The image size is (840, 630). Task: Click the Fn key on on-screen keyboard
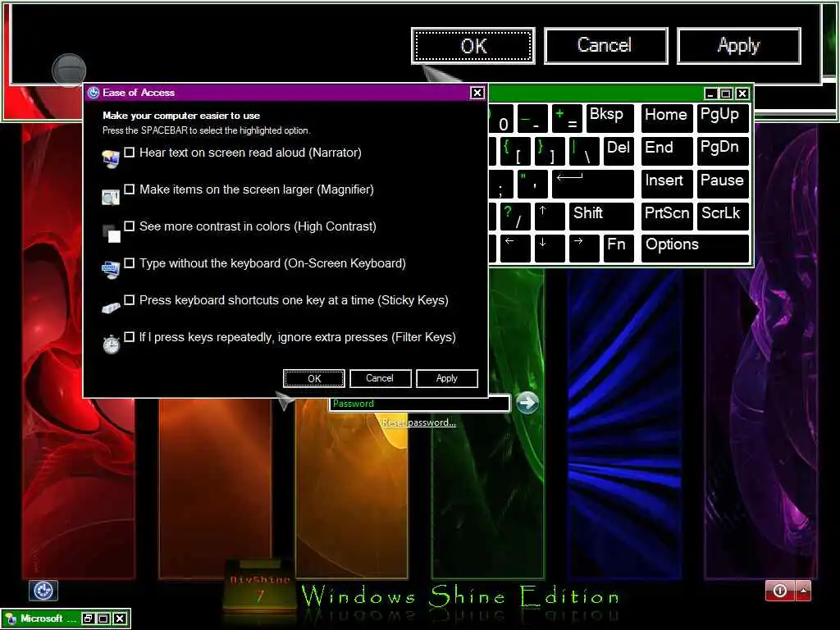(x=619, y=249)
